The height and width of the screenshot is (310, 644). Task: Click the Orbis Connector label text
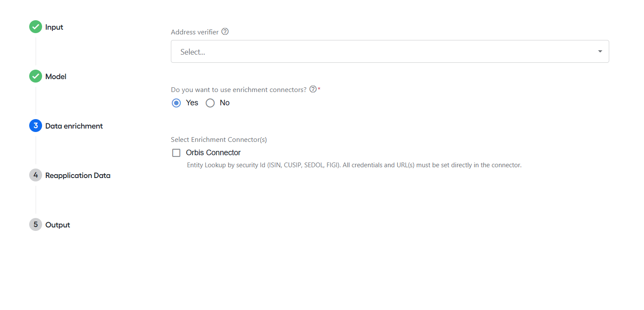pyautogui.click(x=213, y=153)
